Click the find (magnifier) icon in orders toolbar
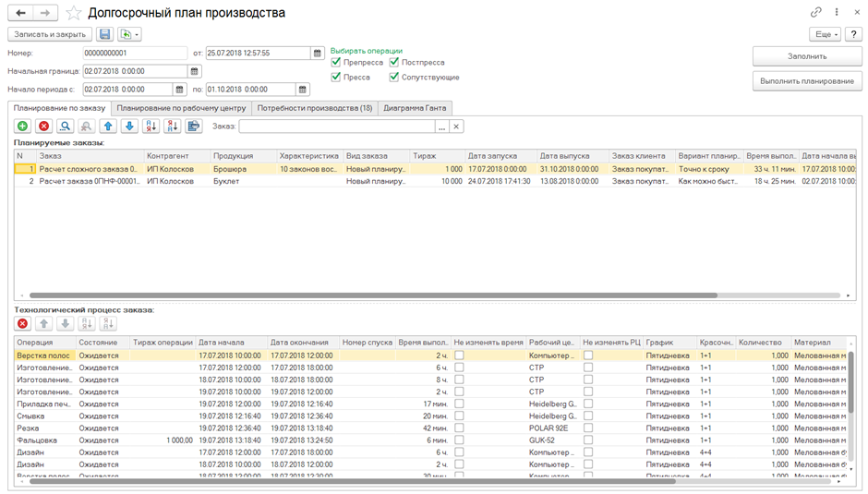 coord(65,127)
